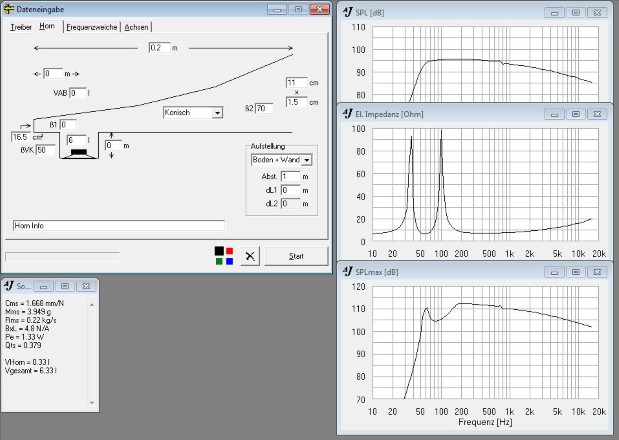Minimize the SPLmax [dB] window

(554, 272)
